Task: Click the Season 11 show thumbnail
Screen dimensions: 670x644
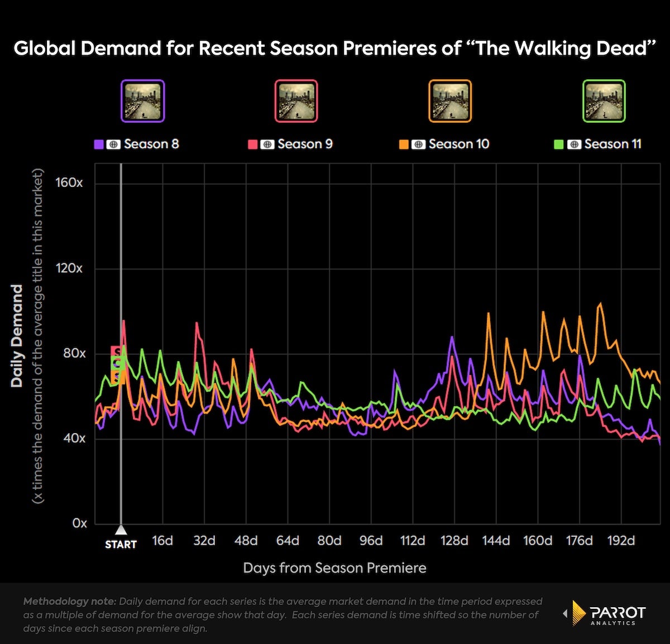Action: 605,101
